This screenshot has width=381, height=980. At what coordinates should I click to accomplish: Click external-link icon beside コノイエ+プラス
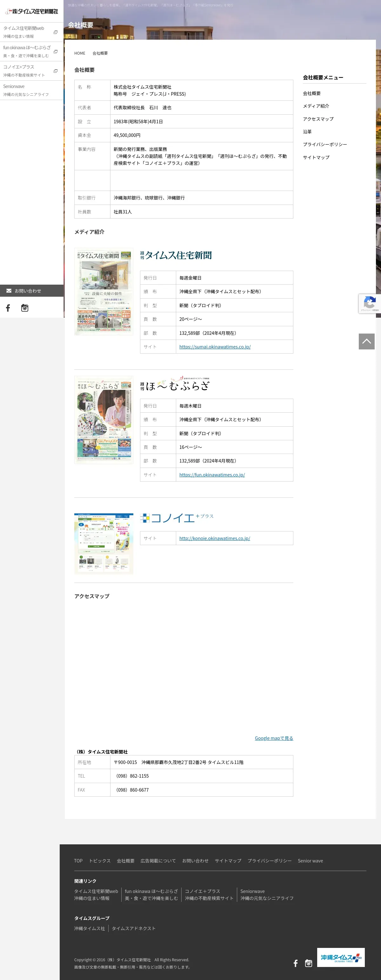56,71
